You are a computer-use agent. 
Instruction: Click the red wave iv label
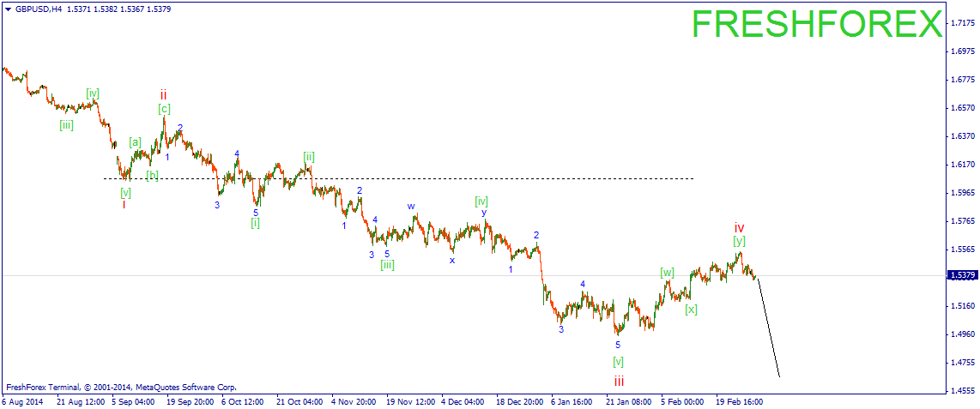click(x=739, y=228)
